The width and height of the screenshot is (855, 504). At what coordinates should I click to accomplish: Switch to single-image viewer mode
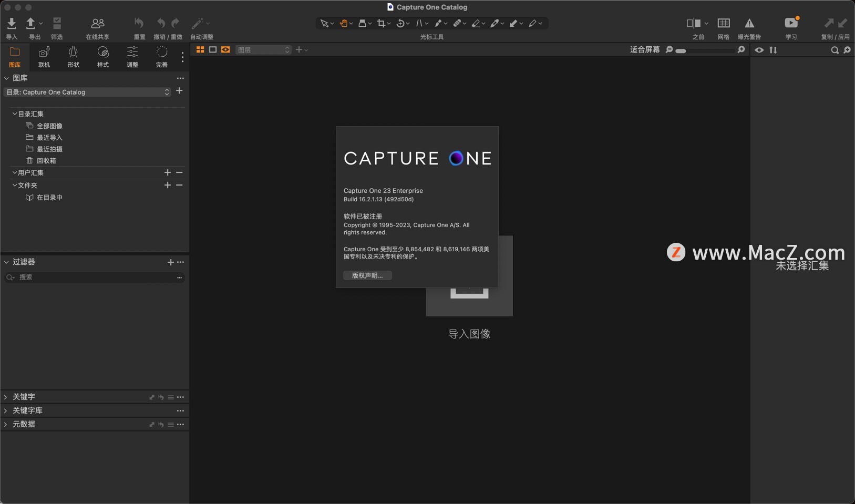(x=213, y=49)
